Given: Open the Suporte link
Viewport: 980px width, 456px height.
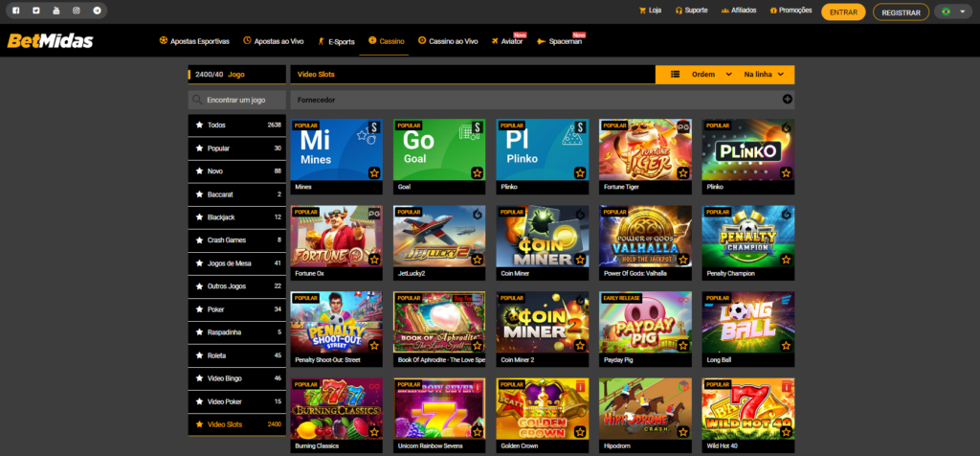Looking at the screenshot, I should click(691, 11).
